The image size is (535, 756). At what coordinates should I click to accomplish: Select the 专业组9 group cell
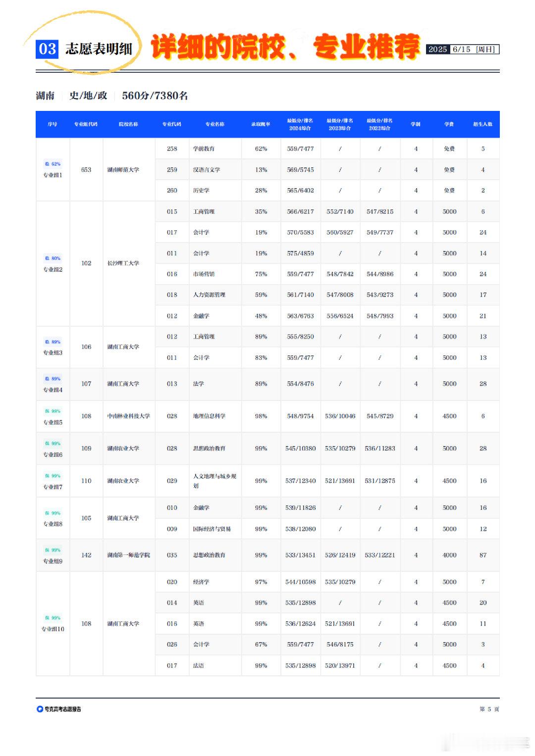(x=53, y=555)
